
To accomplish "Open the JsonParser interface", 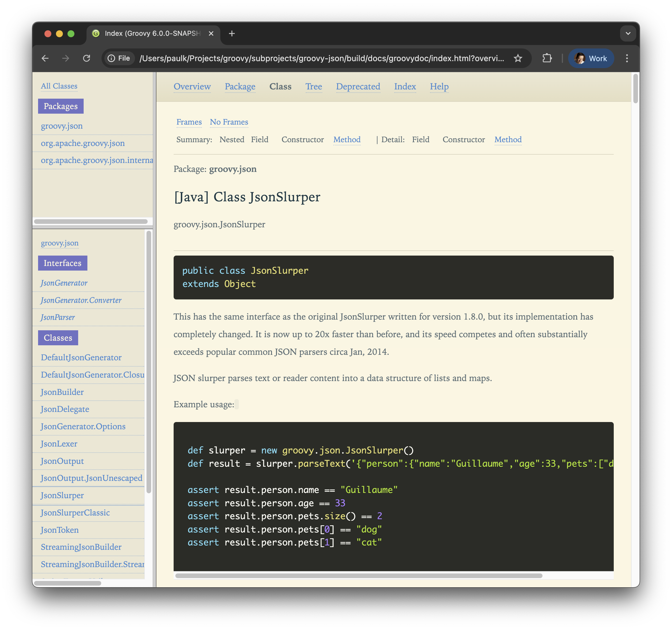I will pos(58,317).
